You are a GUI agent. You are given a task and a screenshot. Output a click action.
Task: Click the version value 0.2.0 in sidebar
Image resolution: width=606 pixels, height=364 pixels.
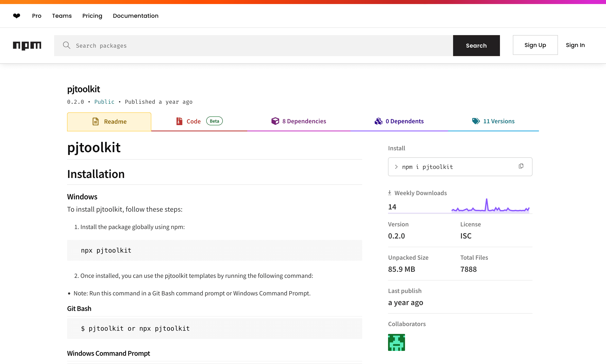point(396,236)
